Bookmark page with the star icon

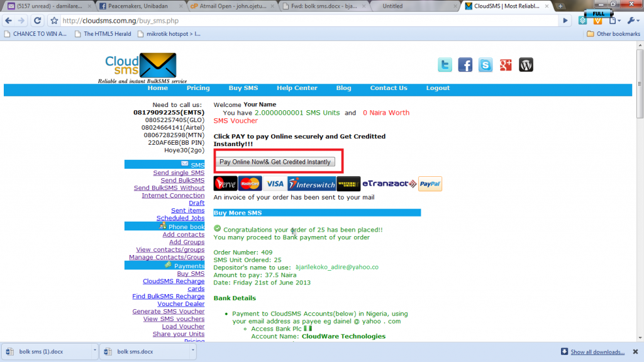pos(54,21)
